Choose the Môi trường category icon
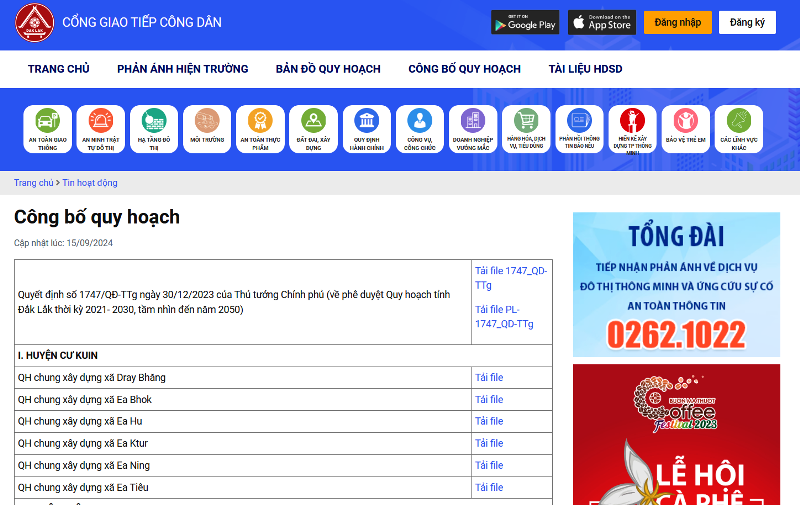This screenshot has height=505, width=800. 206,129
